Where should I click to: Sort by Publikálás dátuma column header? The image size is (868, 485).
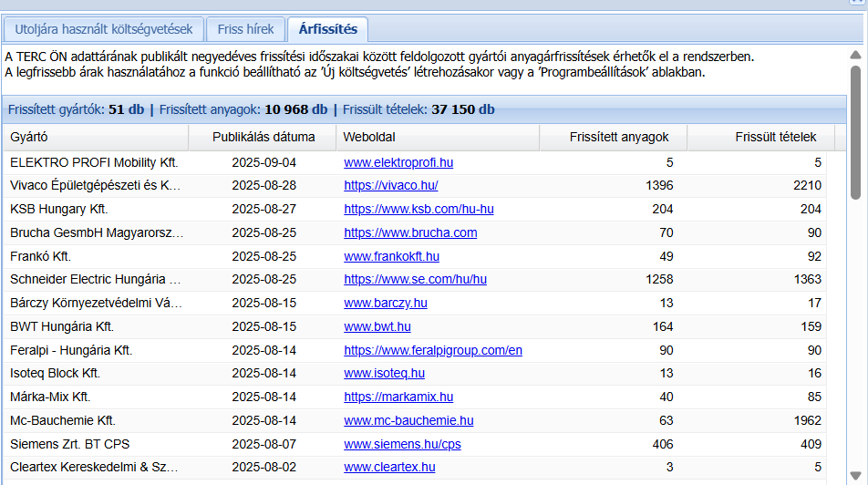tap(263, 138)
